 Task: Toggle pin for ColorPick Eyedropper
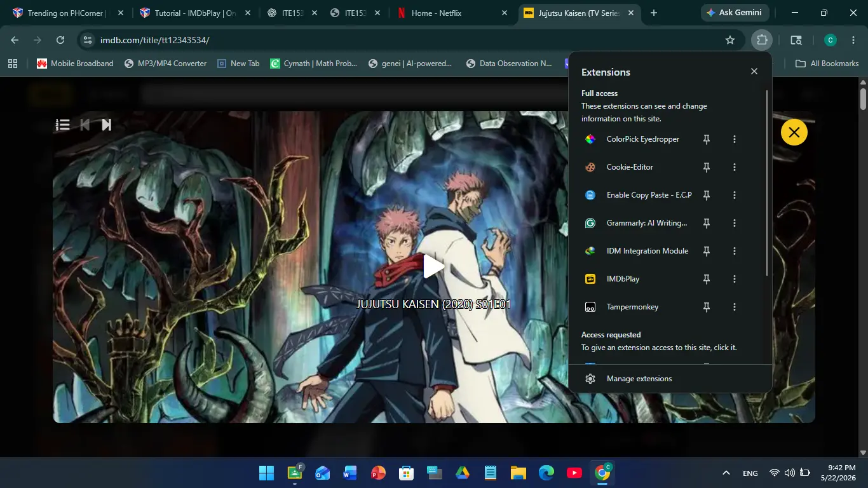coord(706,139)
